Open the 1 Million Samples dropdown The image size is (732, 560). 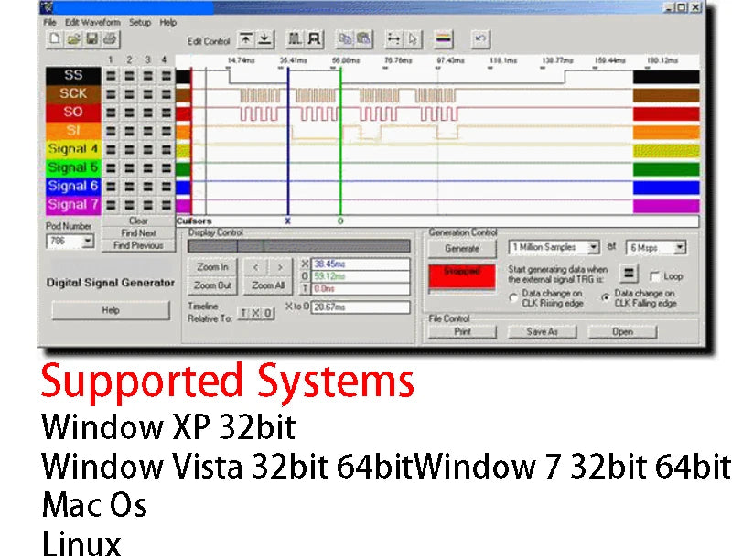(x=593, y=247)
